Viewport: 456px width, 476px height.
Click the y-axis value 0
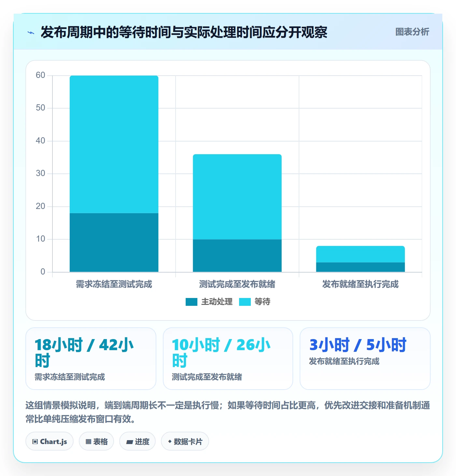coord(43,272)
